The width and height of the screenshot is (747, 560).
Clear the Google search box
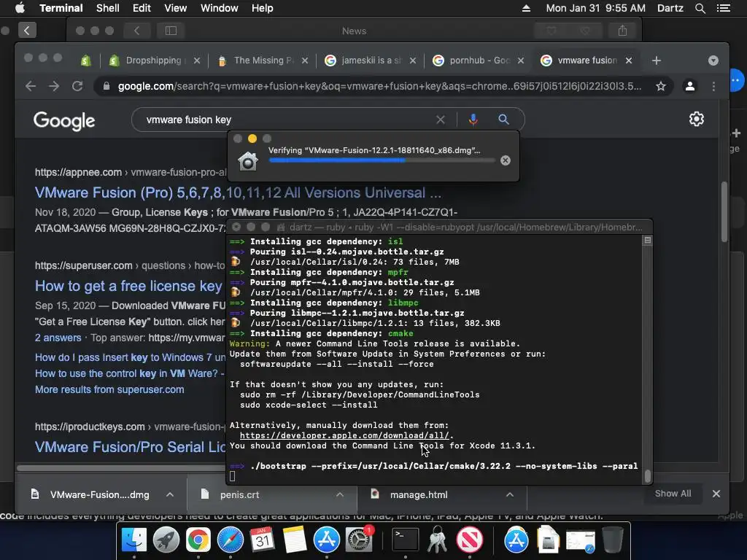[x=441, y=120]
